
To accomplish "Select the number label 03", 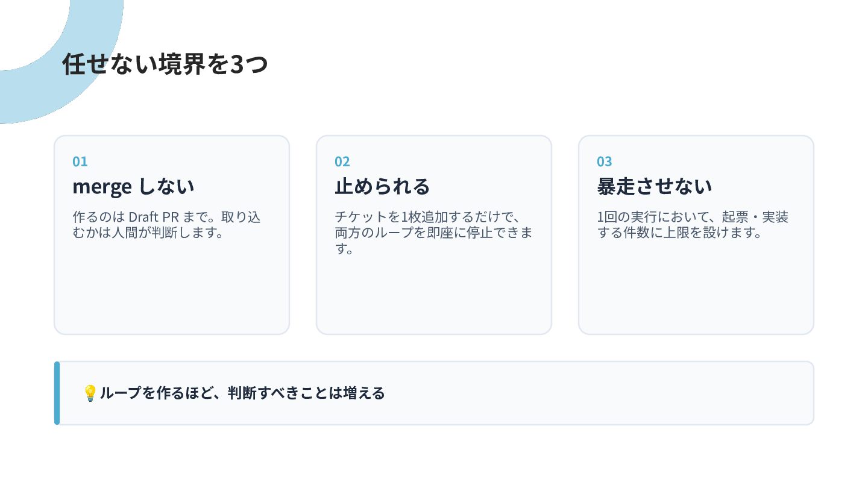I will pos(605,161).
